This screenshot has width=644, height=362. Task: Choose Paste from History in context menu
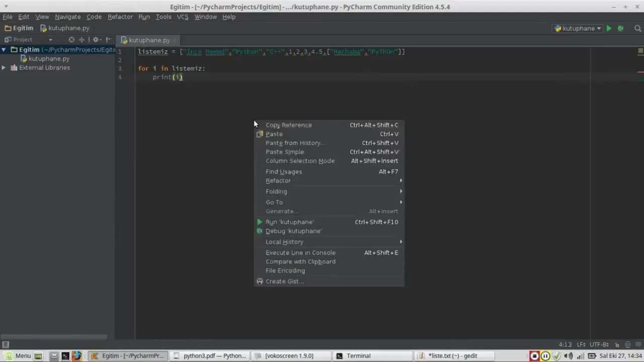(x=329, y=143)
